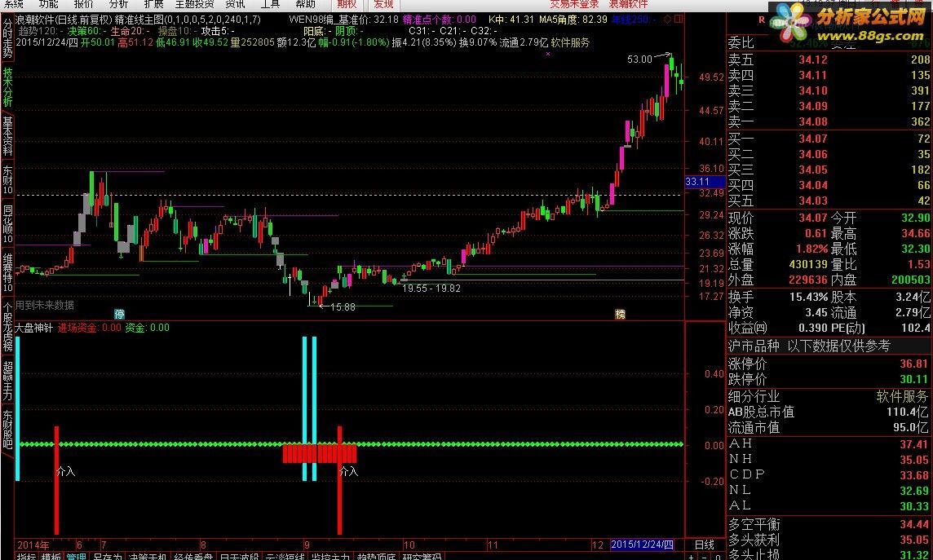
Task: Click the 卖五 row price 34.12
Action: click(813, 60)
